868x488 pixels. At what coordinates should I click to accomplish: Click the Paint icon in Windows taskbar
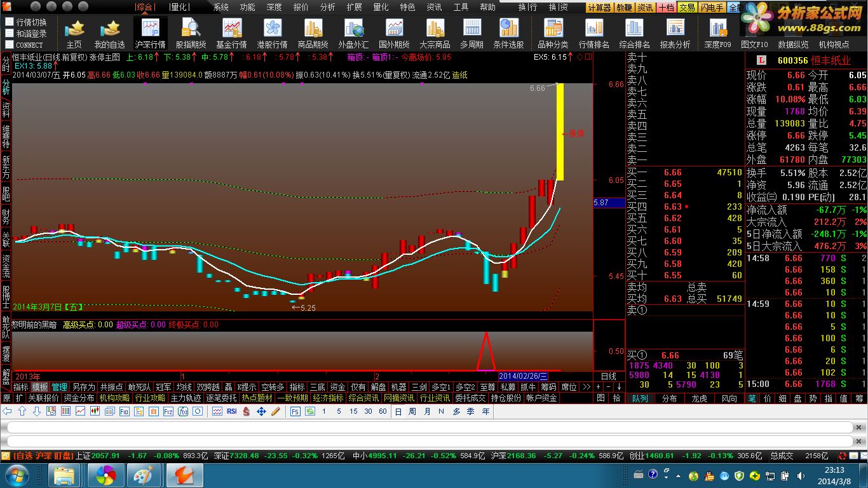coord(144,475)
